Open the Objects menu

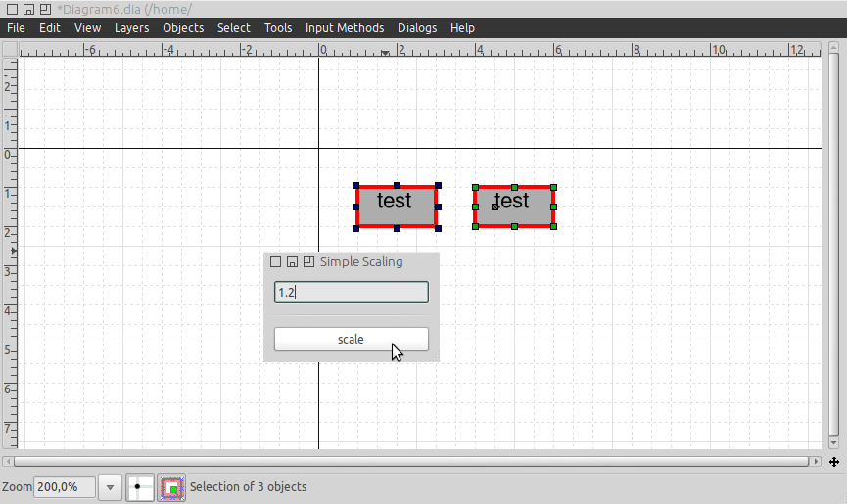[183, 28]
